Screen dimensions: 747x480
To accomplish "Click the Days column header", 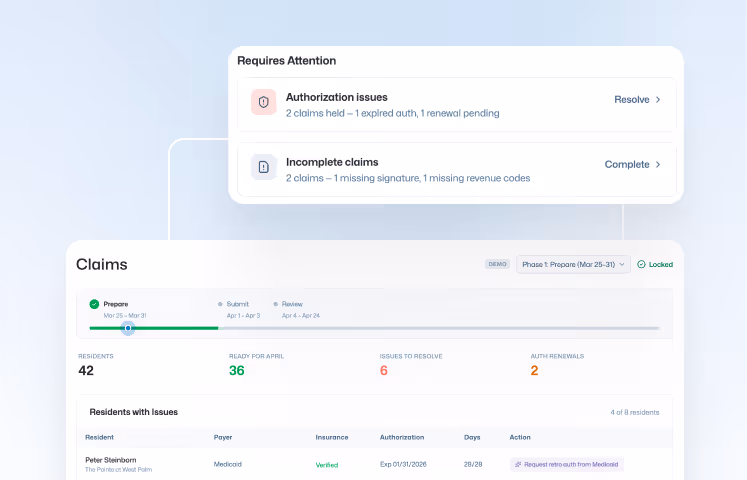I will click(x=472, y=437).
